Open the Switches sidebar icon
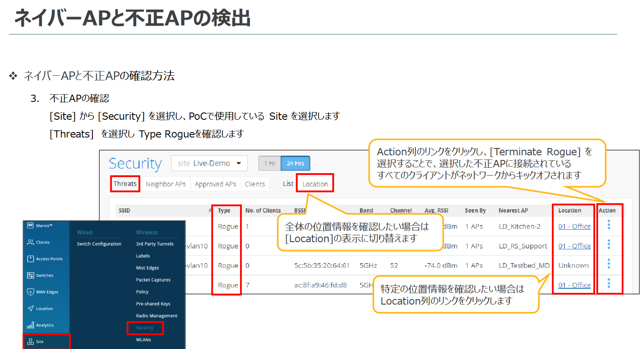This screenshot has width=644, height=349. pos(30,275)
